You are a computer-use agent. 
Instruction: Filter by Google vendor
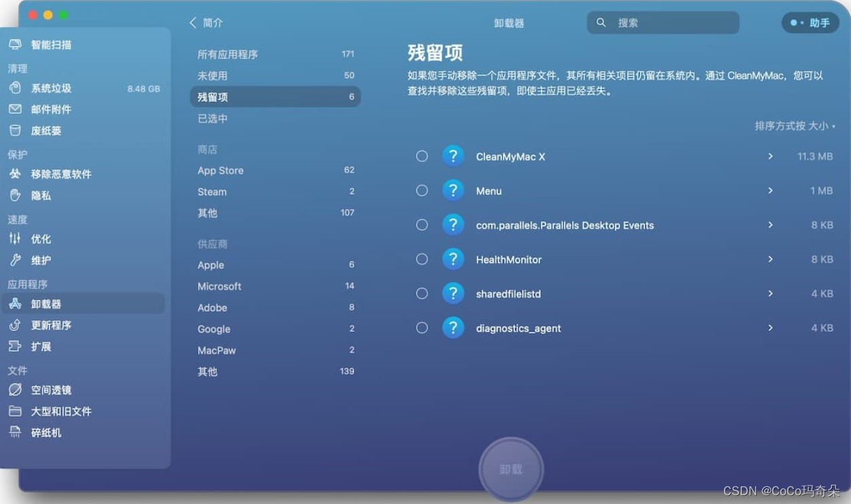coord(276,329)
